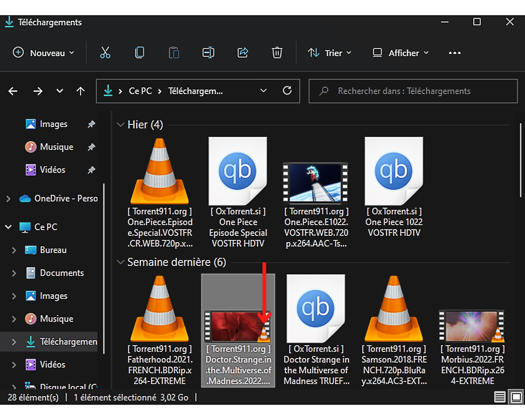525x420 pixels.
Task: Open pinned Musique in quick access
Action: [49, 147]
